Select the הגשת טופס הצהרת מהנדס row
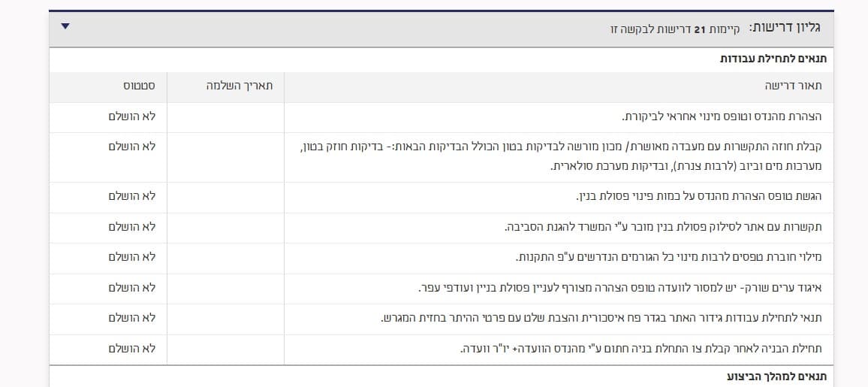 click(442, 197)
